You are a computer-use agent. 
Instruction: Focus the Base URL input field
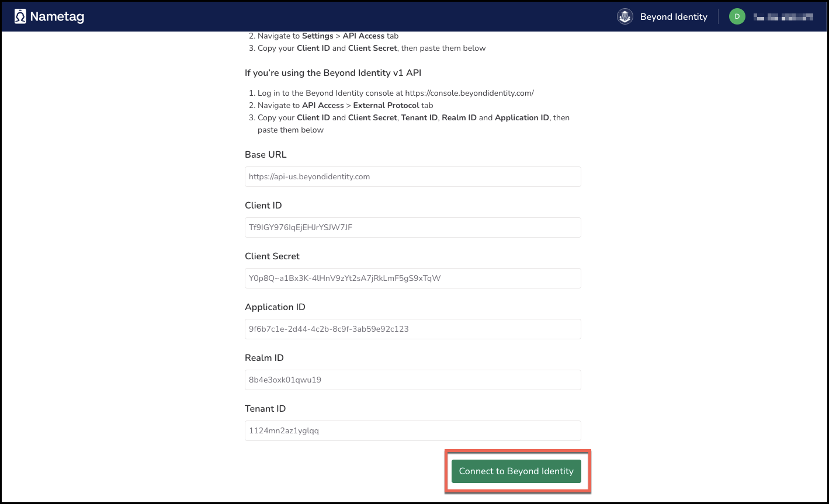(412, 177)
